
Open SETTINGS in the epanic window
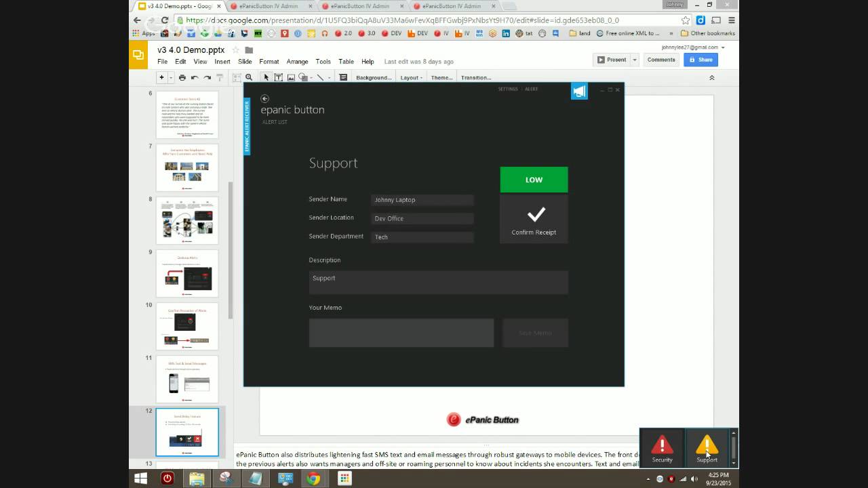coord(508,89)
